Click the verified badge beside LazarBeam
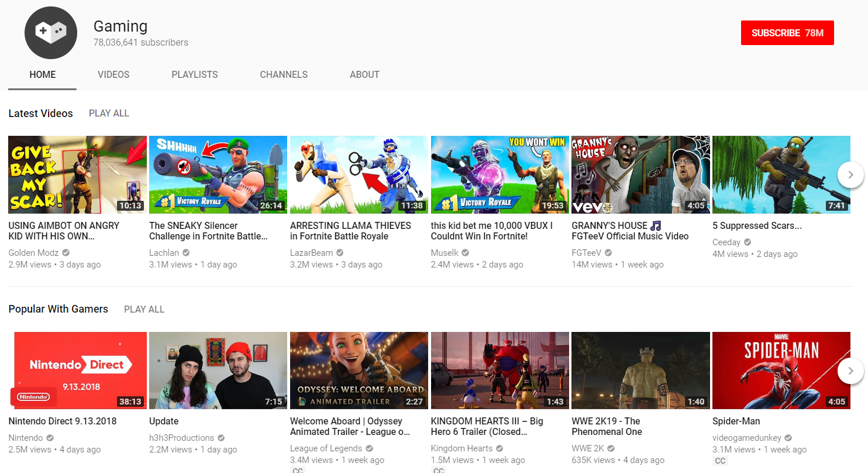 [x=340, y=253]
